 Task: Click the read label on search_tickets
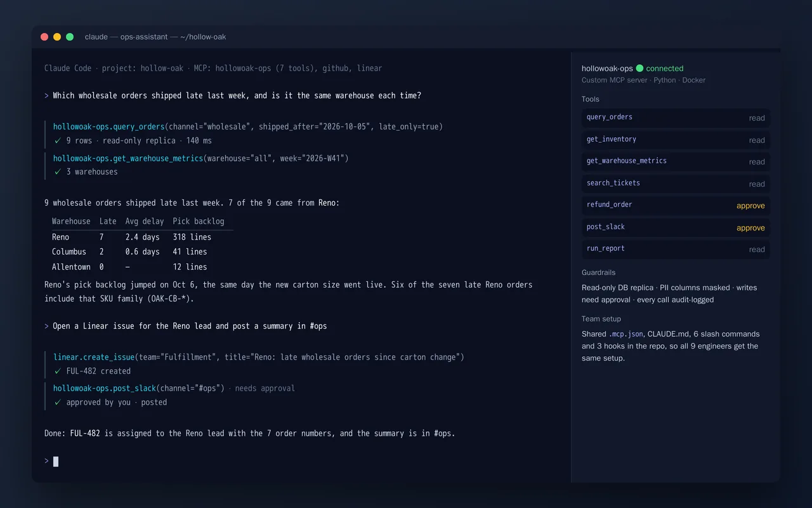point(757,184)
